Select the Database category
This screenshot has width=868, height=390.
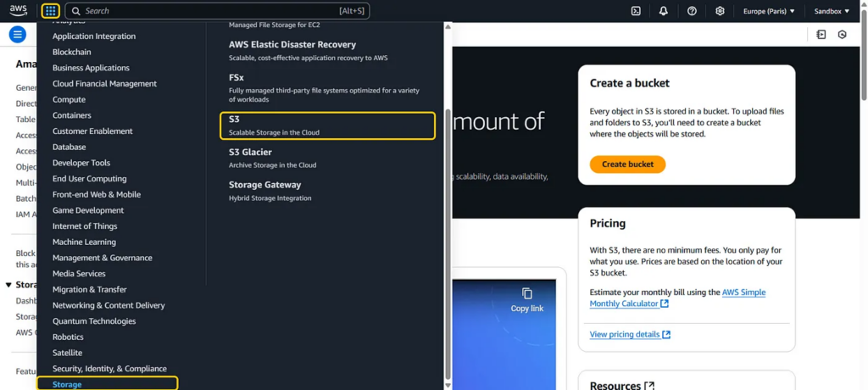[x=70, y=147]
